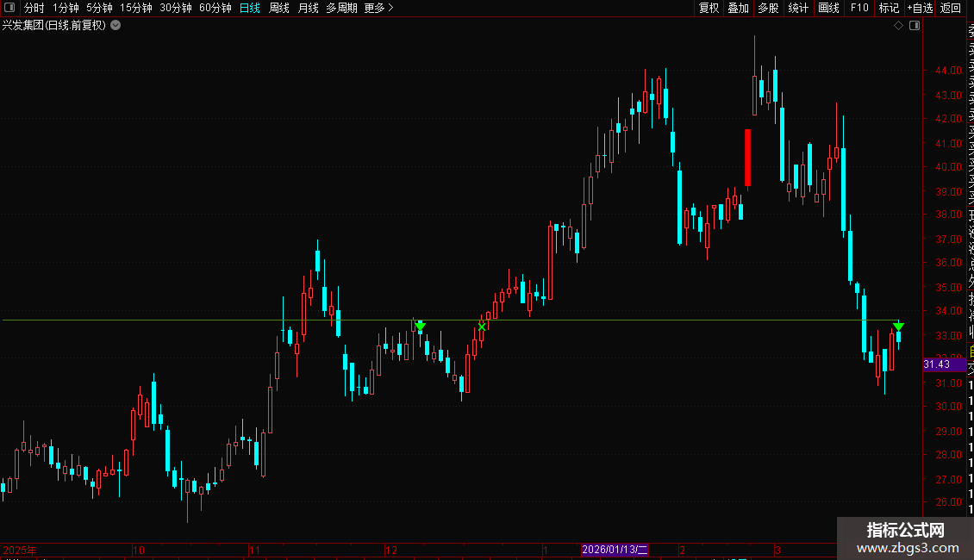Open the 多股 multi-stock view

tap(768, 8)
